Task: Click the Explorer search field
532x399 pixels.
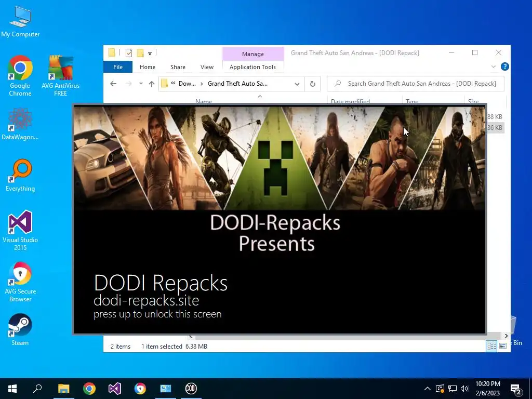Action: coord(416,84)
